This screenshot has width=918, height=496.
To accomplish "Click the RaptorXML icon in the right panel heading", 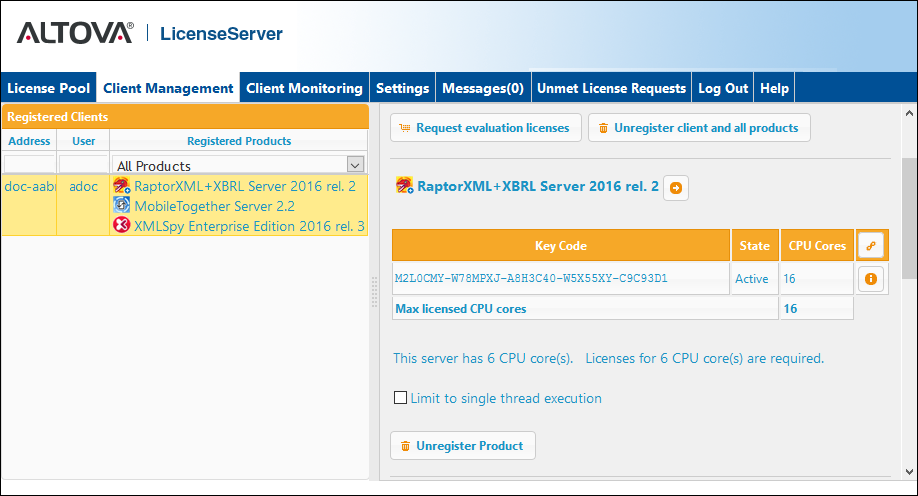I will (405, 186).
